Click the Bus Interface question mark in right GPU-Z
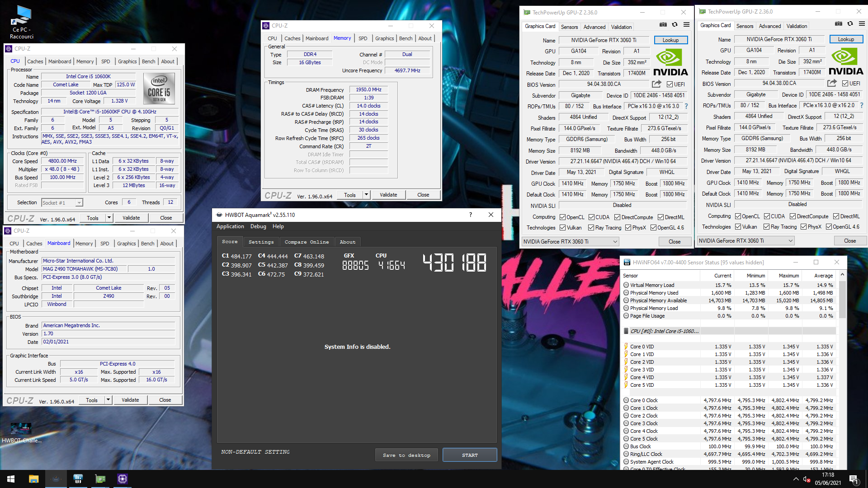 coord(862,105)
